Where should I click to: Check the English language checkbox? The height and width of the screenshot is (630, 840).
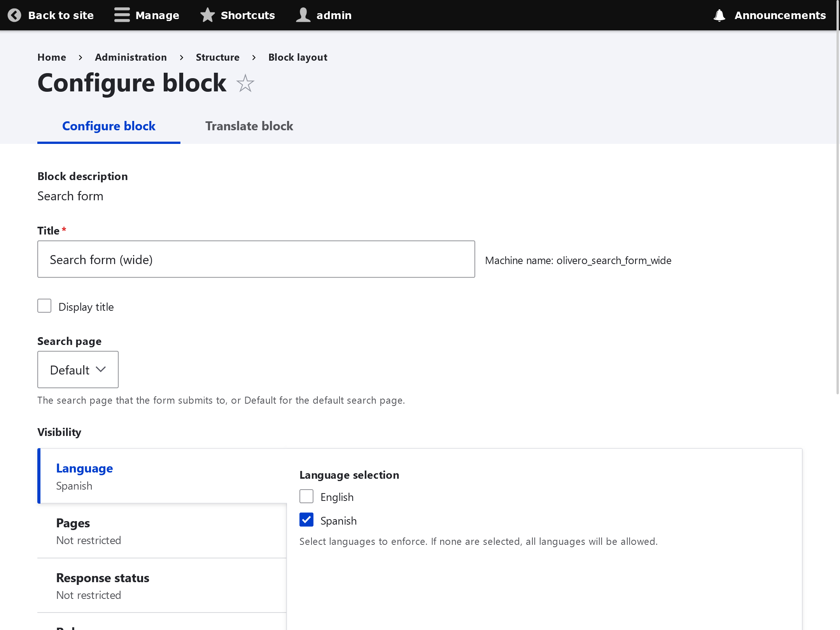[x=306, y=496]
